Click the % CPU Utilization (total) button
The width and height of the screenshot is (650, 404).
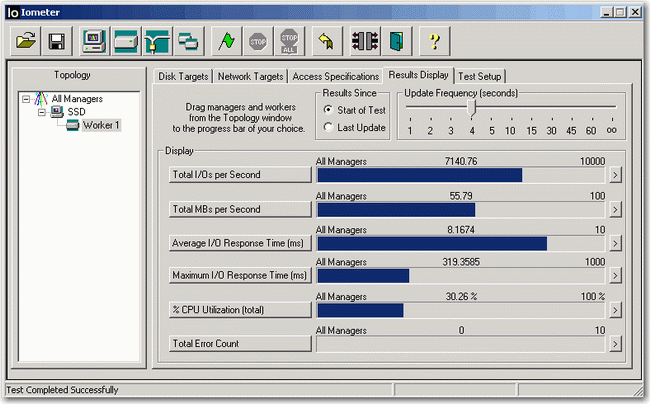240,310
